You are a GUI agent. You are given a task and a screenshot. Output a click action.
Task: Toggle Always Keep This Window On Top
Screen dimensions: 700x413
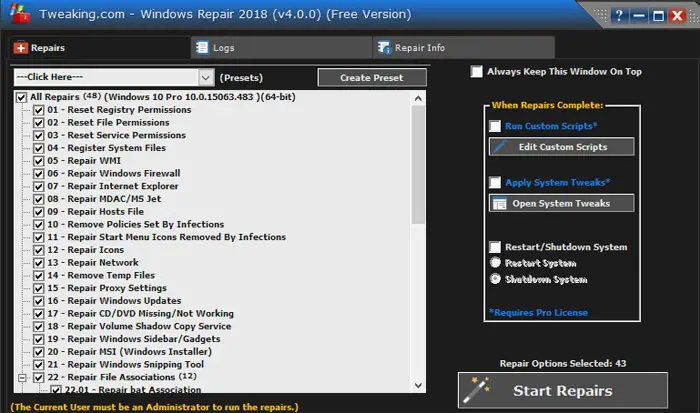pyautogui.click(x=477, y=71)
